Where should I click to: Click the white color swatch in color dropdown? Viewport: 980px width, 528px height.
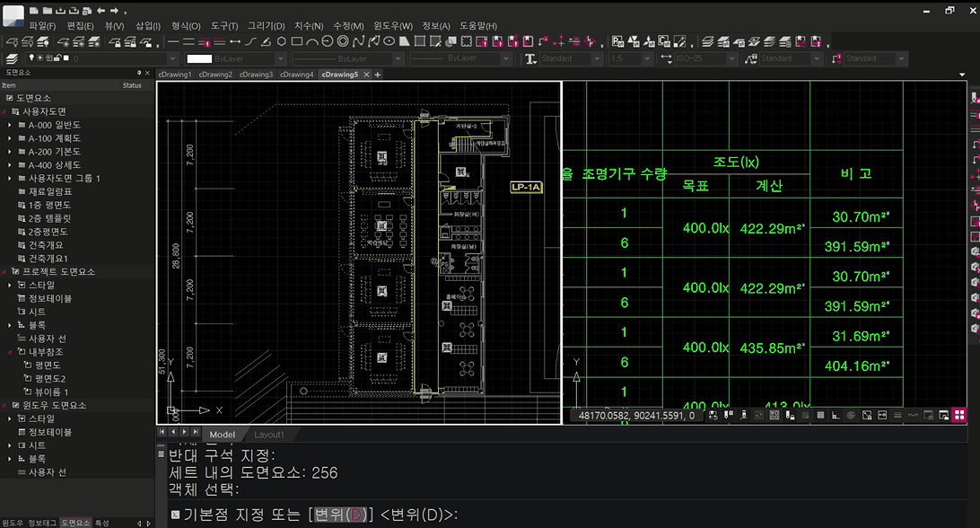(199, 58)
